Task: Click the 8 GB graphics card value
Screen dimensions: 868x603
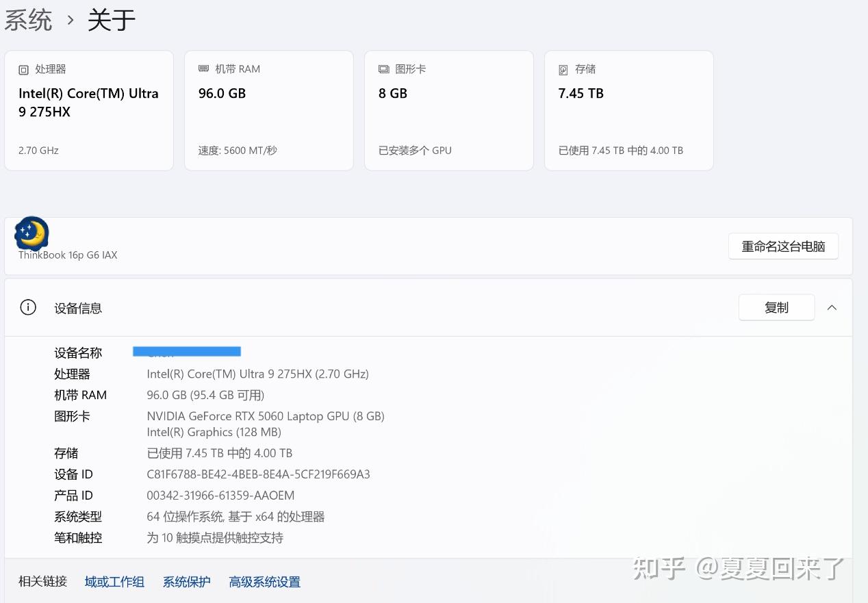Action: tap(393, 94)
